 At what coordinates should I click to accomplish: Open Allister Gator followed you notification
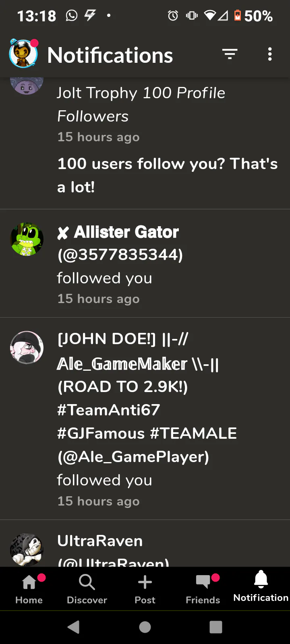[145, 264]
